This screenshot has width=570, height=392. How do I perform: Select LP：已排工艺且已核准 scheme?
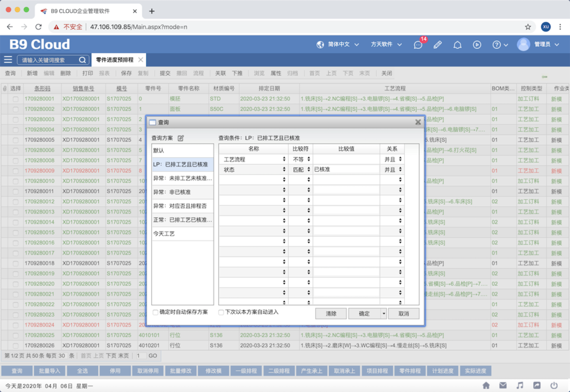(182, 165)
